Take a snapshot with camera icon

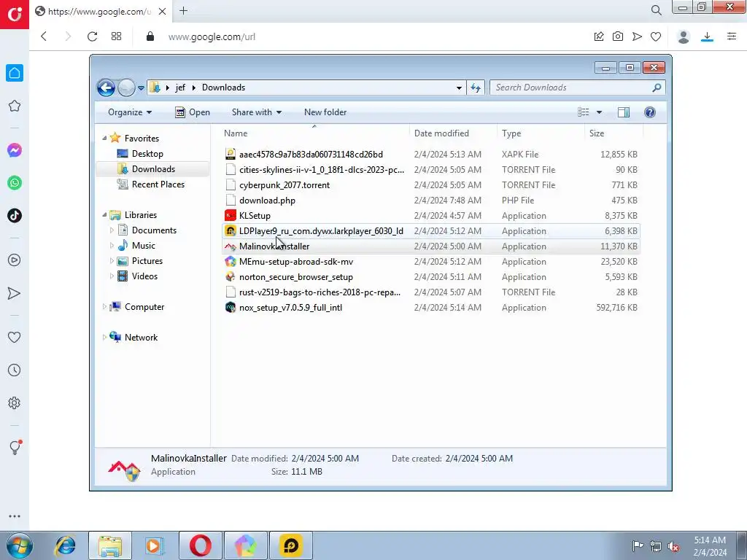click(x=618, y=36)
